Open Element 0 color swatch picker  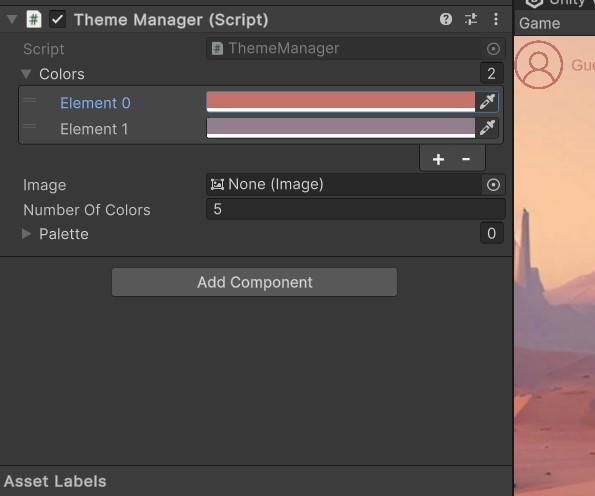(x=340, y=102)
